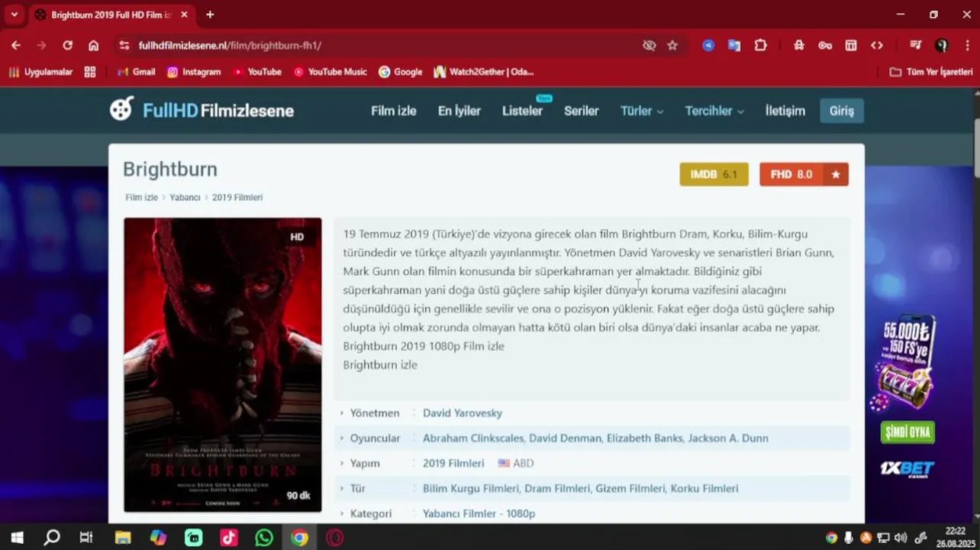The width and height of the screenshot is (980, 550).
Task: Open the YouTube bookmark
Action: click(x=257, y=72)
